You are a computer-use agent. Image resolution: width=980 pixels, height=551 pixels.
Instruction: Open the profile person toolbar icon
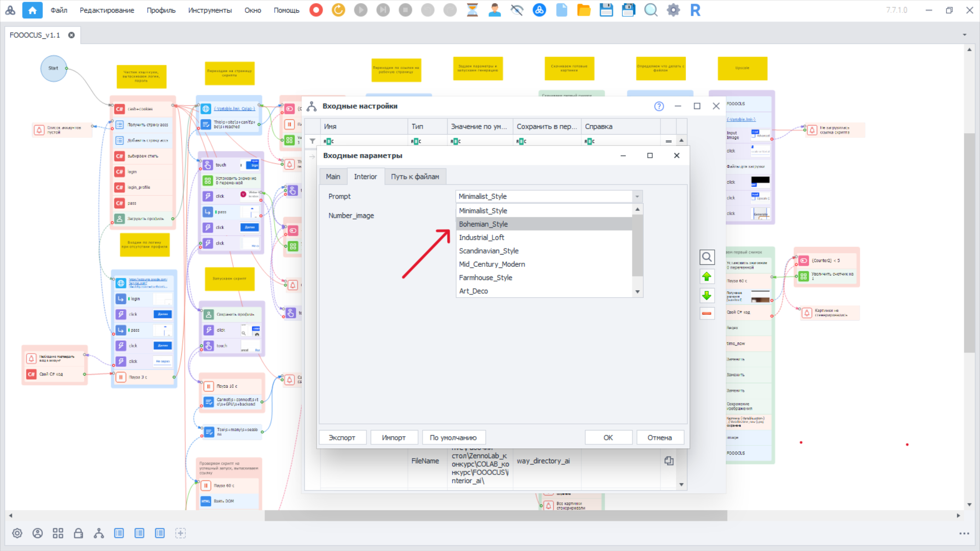point(494,10)
